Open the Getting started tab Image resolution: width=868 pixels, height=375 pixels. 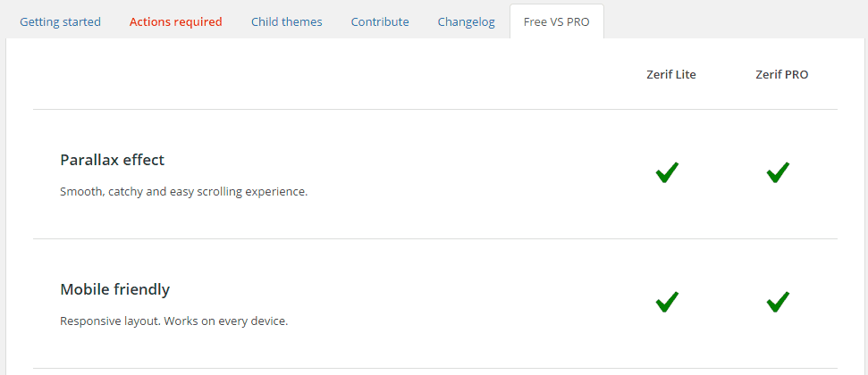(x=60, y=22)
